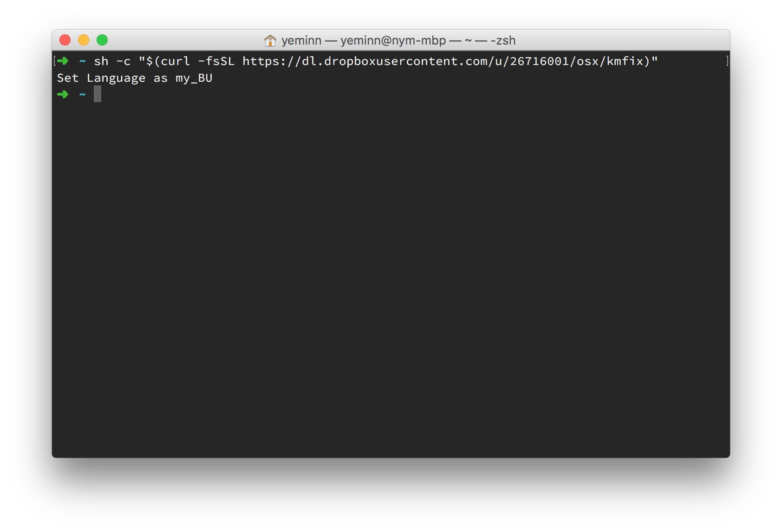Click the home folder icon in title bar

[x=270, y=40]
